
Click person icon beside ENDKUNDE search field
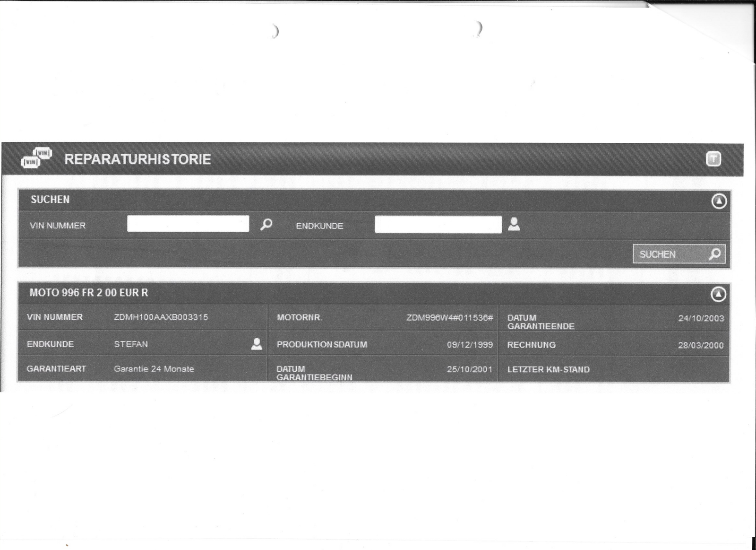coord(514,224)
